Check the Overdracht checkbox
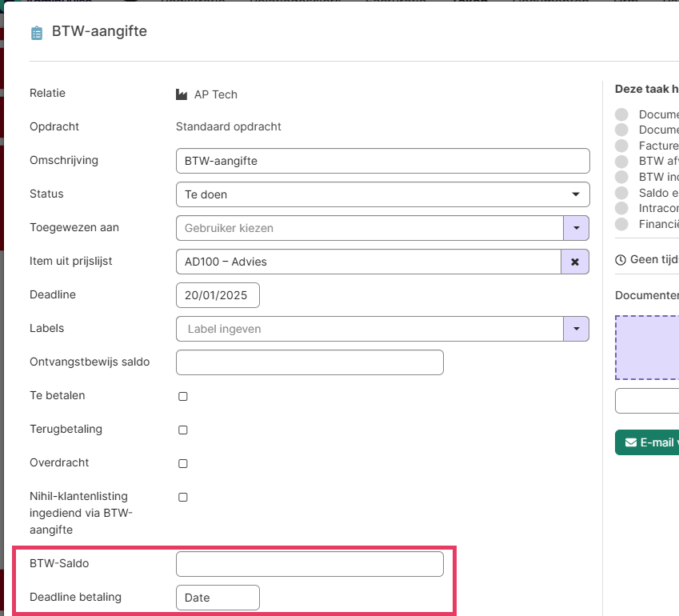This screenshot has width=679, height=616. click(183, 463)
